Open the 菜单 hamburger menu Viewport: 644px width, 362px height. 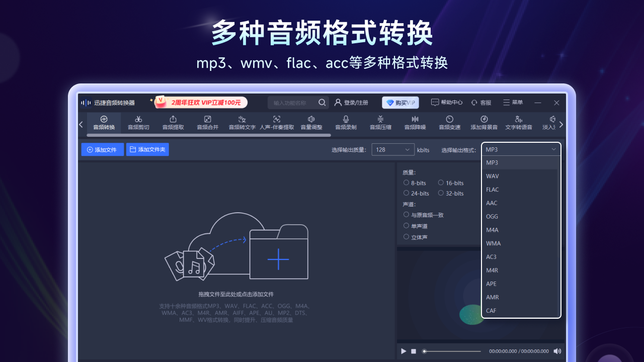tap(513, 103)
